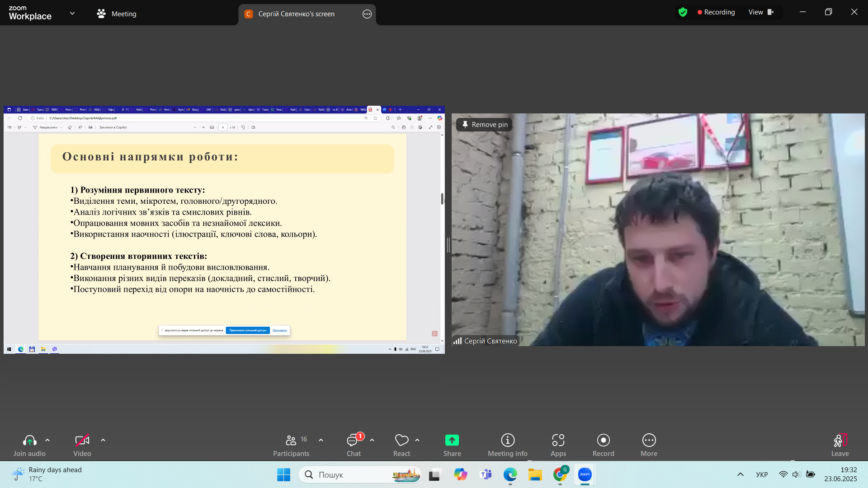The image size is (868, 488).
Task: Click Remove pin on the video
Action: pos(484,125)
